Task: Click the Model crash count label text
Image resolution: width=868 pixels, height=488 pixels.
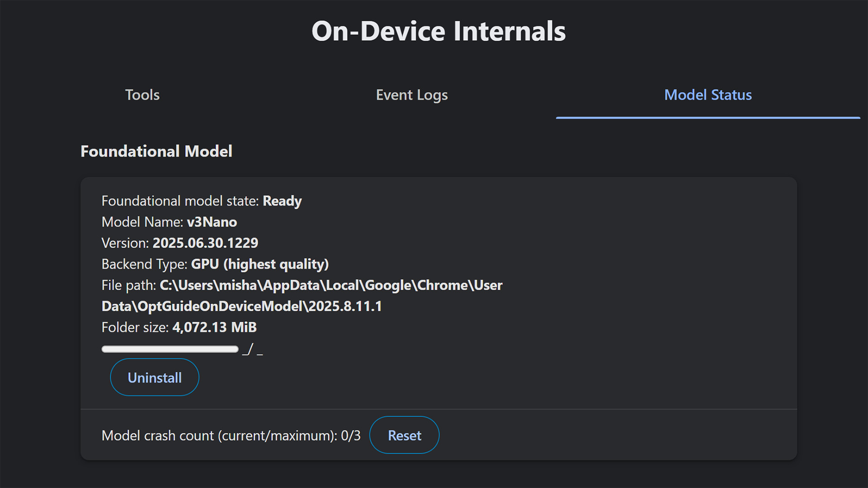Action: tap(220, 436)
